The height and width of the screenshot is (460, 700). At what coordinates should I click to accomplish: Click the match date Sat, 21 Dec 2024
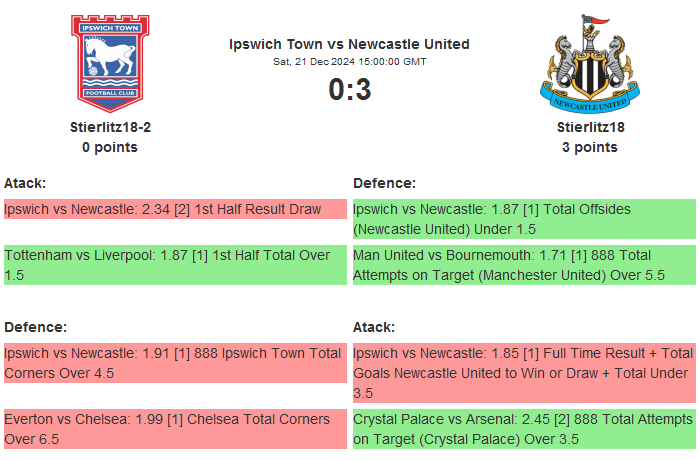(x=349, y=61)
